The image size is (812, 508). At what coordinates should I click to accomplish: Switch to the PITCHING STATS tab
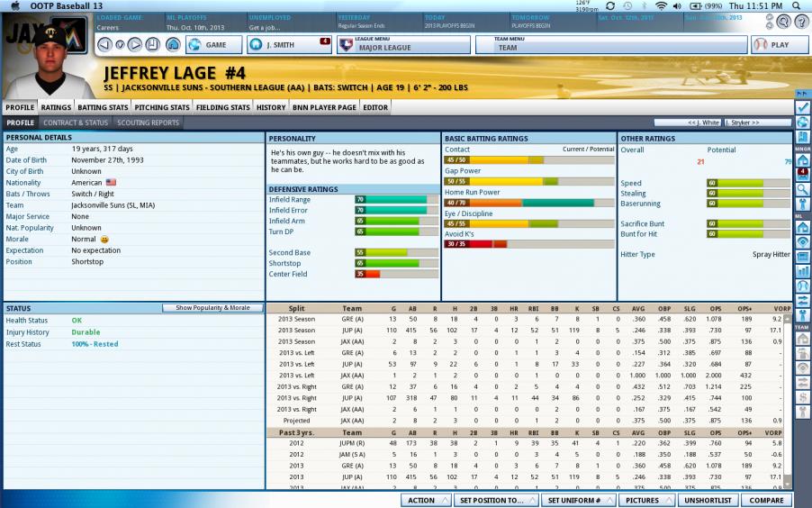pos(162,107)
